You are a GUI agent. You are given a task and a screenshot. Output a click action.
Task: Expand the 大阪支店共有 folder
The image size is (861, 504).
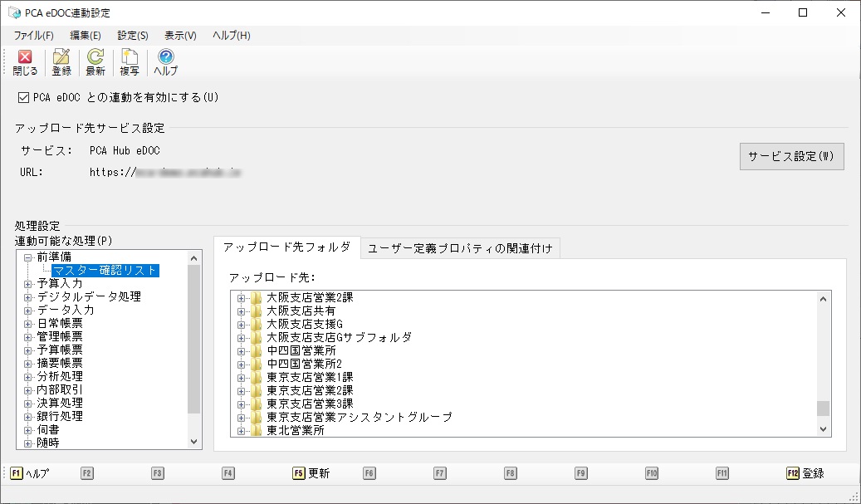pyautogui.click(x=241, y=311)
